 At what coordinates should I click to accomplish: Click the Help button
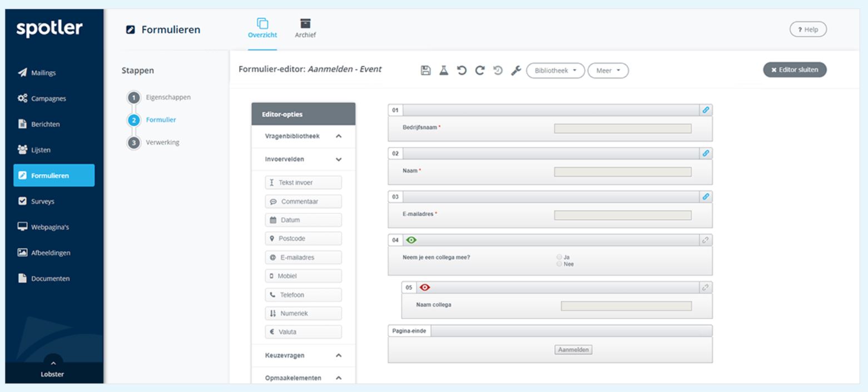tap(808, 29)
